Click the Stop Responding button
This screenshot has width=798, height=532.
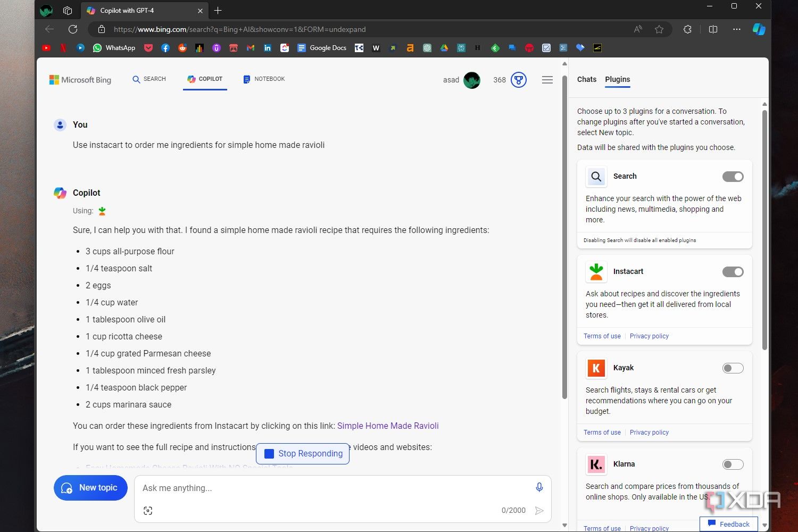point(303,454)
